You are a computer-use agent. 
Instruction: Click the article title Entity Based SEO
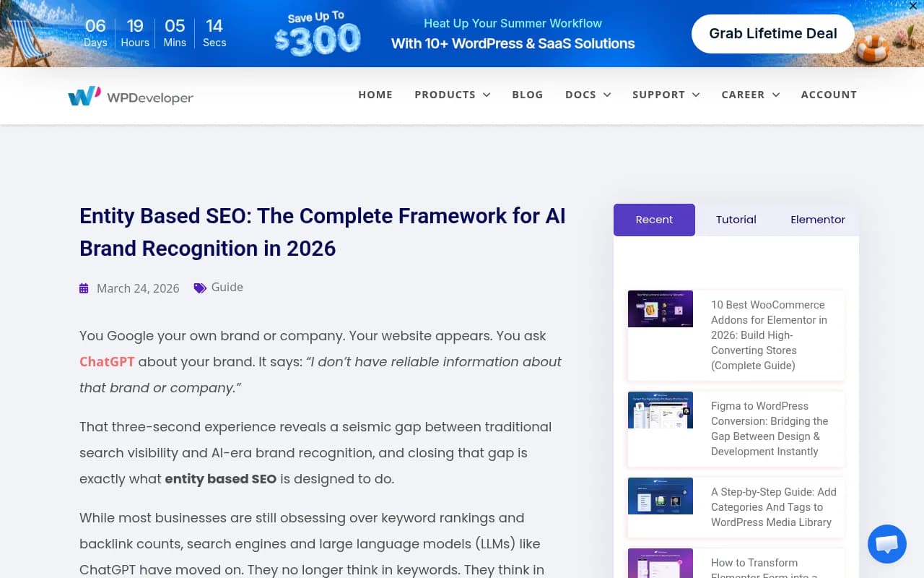coord(323,232)
